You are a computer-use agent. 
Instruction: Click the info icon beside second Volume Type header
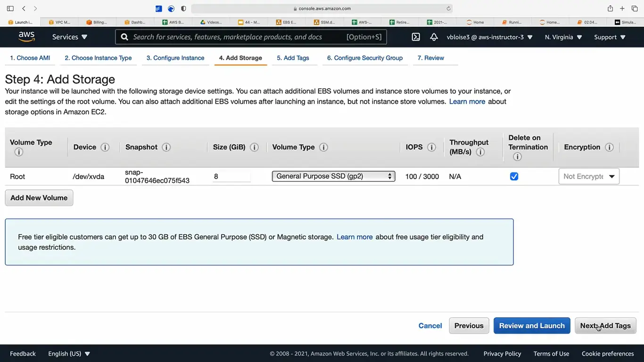coord(323,147)
